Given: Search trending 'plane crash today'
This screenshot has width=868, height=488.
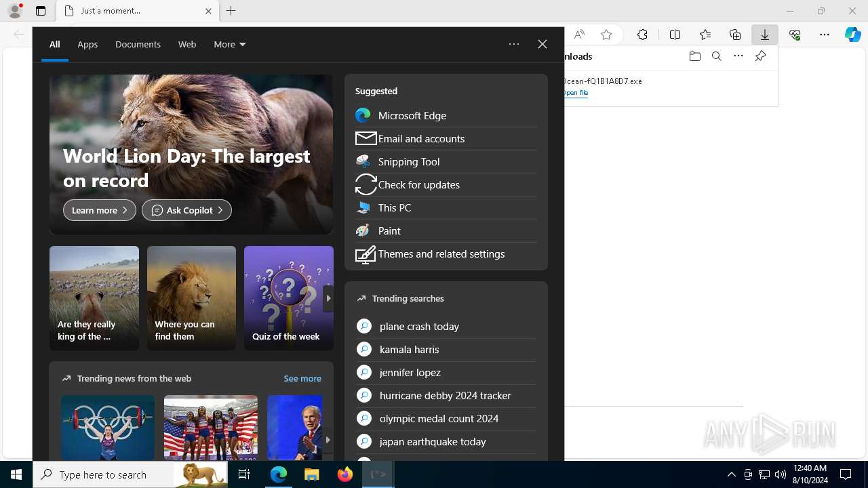Looking at the screenshot, I should [x=446, y=326].
